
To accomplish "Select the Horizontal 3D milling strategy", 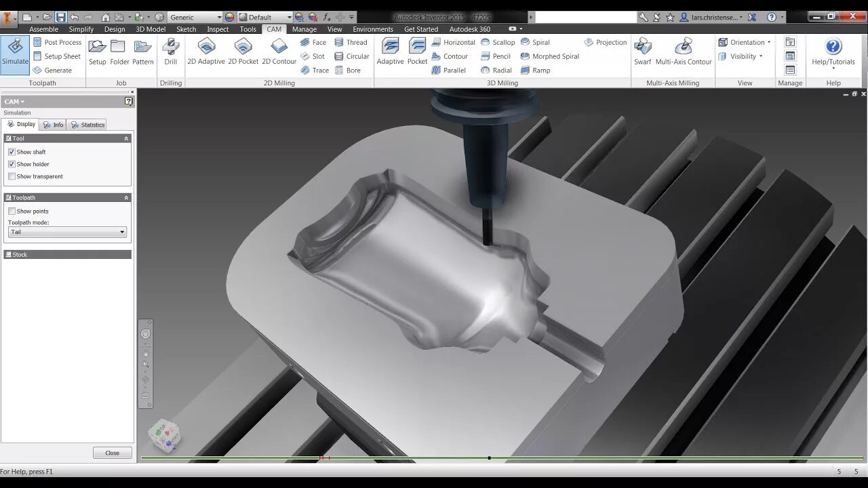I will pyautogui.click(x=453, y=42).
